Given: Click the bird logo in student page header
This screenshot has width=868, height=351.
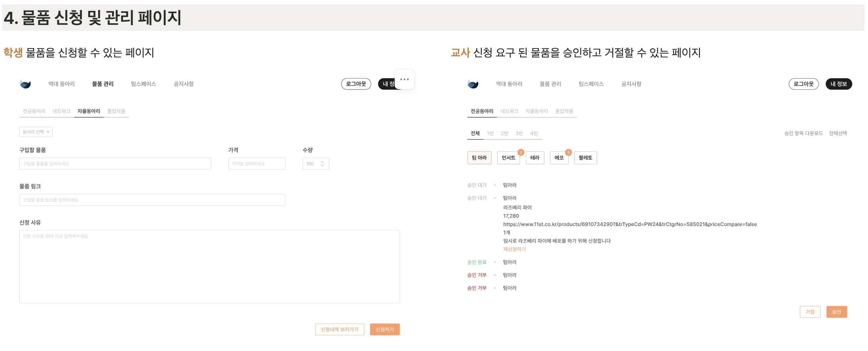Looking at the screenshot, I should coord(25,84).
